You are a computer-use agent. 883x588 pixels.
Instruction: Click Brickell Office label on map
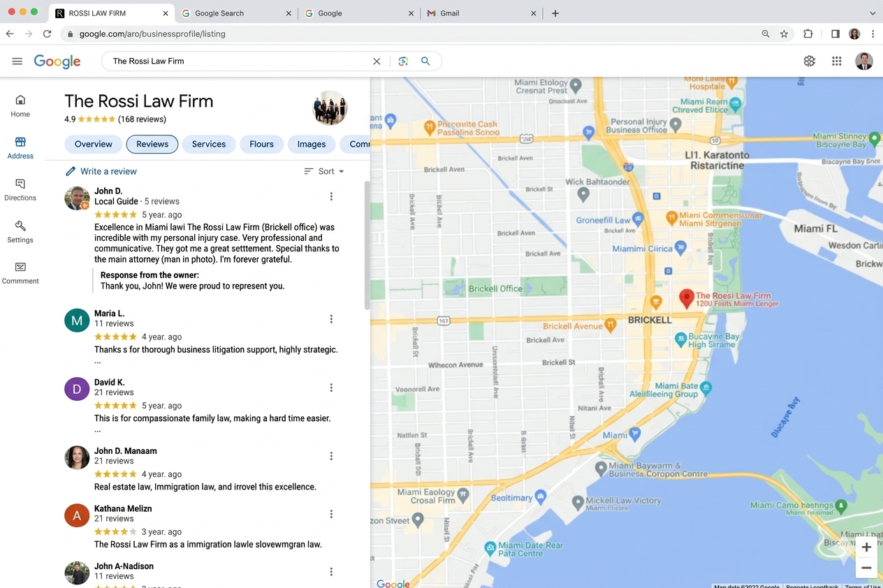point(495,288)
